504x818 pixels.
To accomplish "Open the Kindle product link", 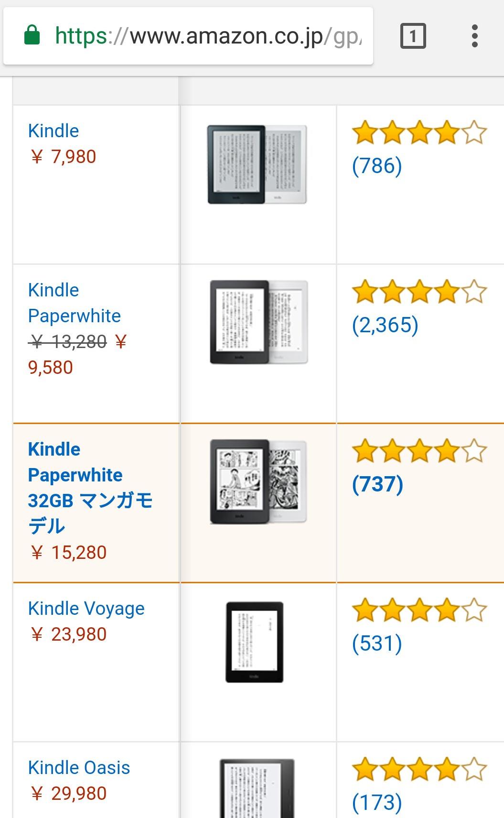I will (x=54, y=130).
